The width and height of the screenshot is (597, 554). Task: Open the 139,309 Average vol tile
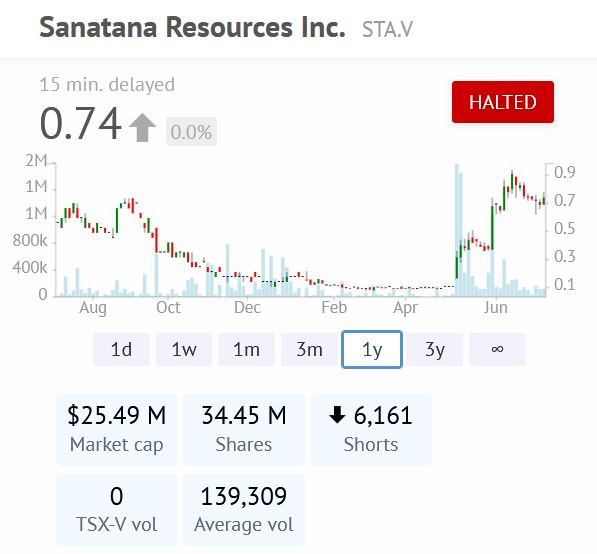(x=244, y=509)
